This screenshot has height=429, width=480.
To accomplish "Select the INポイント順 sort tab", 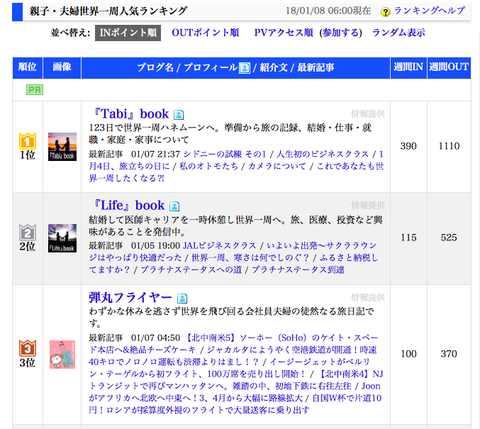I will pos(128,33).
